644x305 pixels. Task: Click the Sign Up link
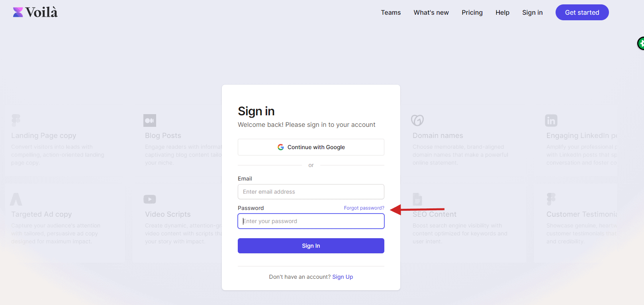point(343,277)
